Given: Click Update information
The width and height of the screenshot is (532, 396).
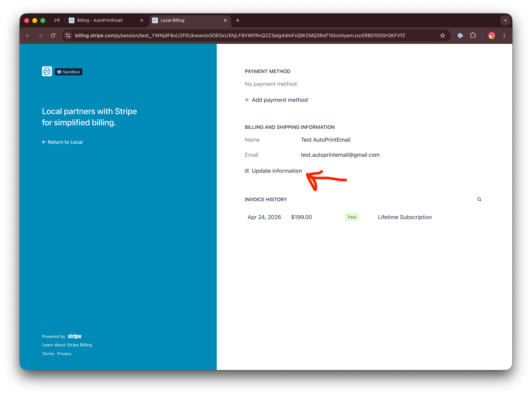Looking at the screenshot, I should click(273, 171).
